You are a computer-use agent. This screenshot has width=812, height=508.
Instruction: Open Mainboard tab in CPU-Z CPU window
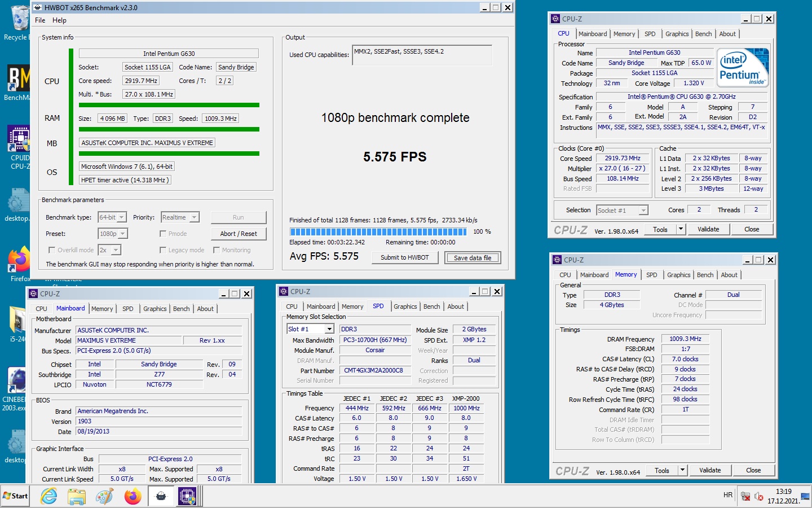593,34
